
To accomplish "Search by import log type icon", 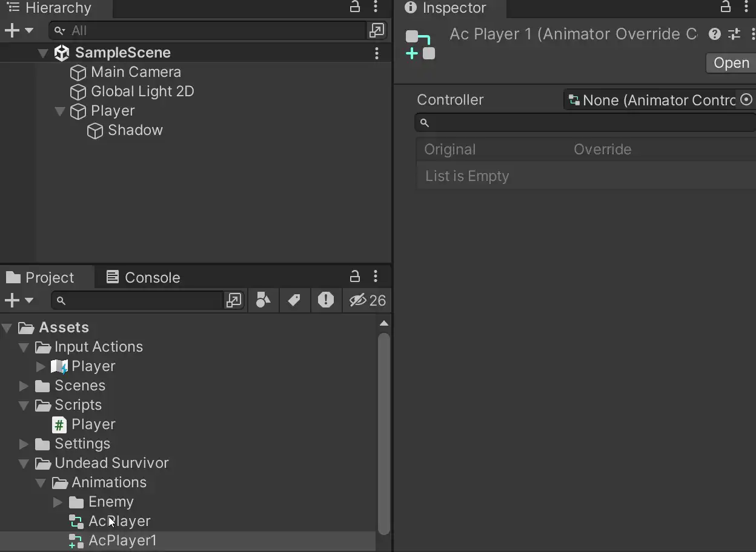I will point(326,300).
